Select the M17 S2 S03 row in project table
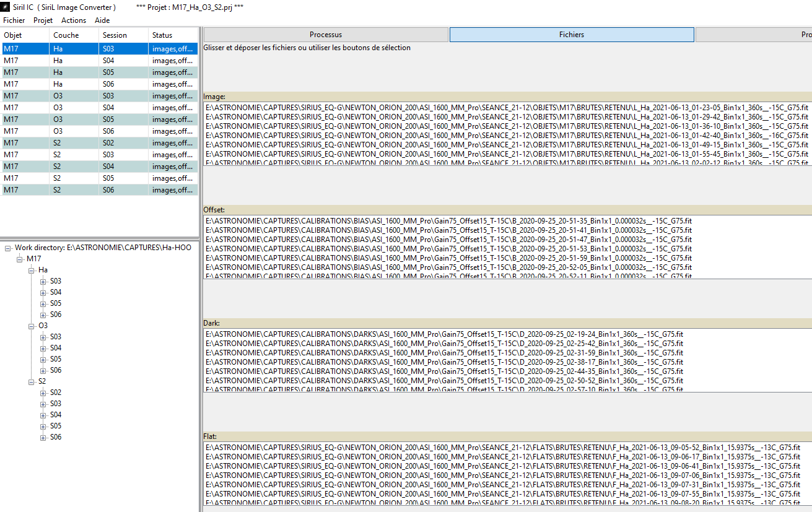This screenshot has width=812, height=512. click(99, 155)
